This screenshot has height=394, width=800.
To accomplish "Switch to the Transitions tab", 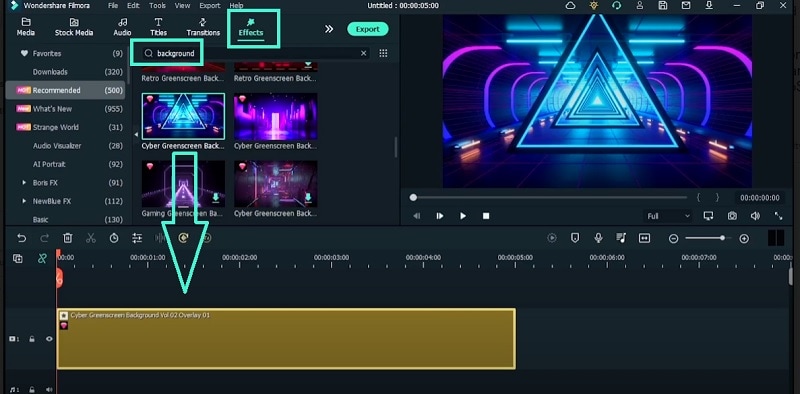I will pos(203,28).
